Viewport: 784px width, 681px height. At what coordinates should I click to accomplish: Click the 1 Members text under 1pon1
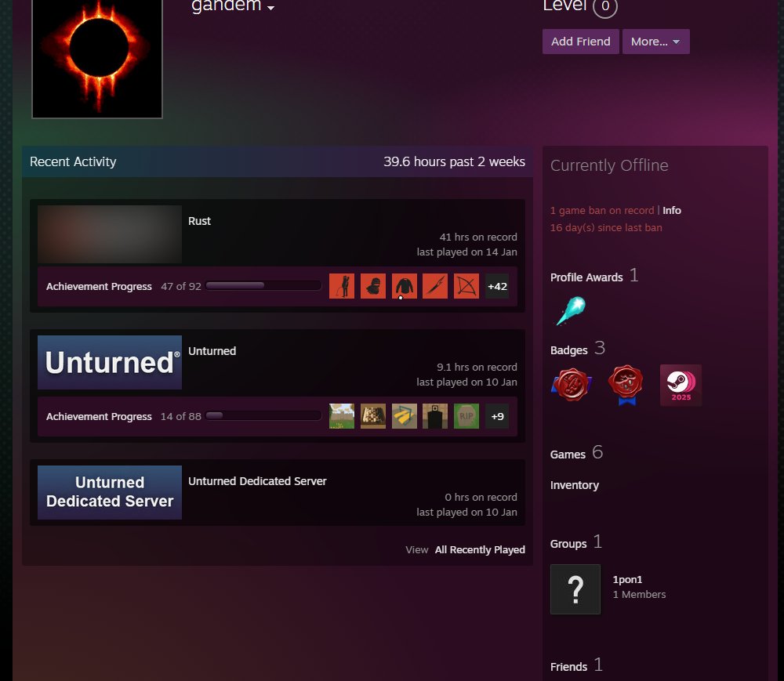[639, 595]
